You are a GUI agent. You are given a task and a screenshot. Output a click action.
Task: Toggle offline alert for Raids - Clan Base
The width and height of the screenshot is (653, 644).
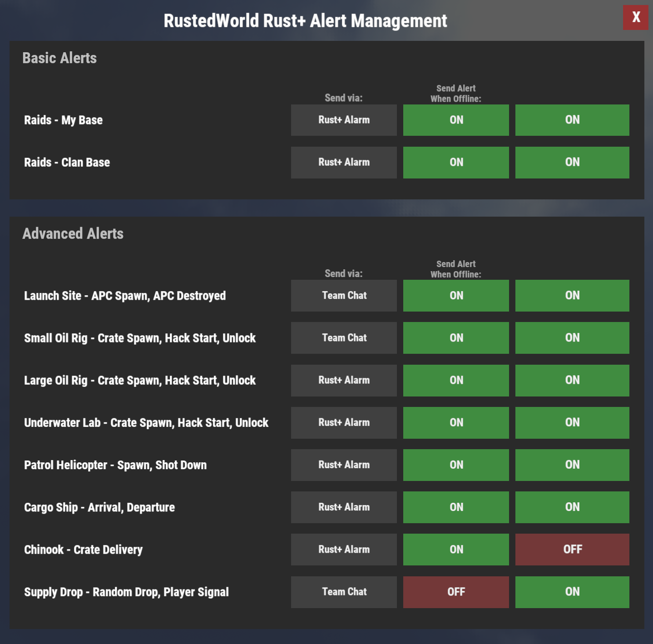(x=456, y=163)
